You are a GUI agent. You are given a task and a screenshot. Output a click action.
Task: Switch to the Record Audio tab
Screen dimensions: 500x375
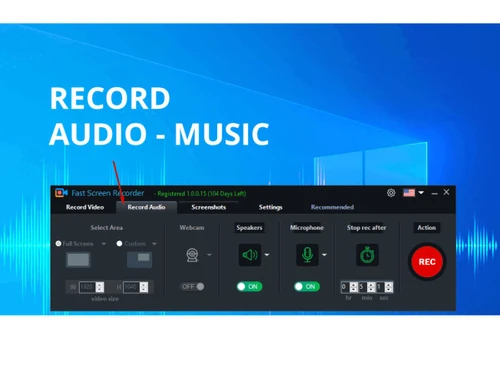click(146, 207)
